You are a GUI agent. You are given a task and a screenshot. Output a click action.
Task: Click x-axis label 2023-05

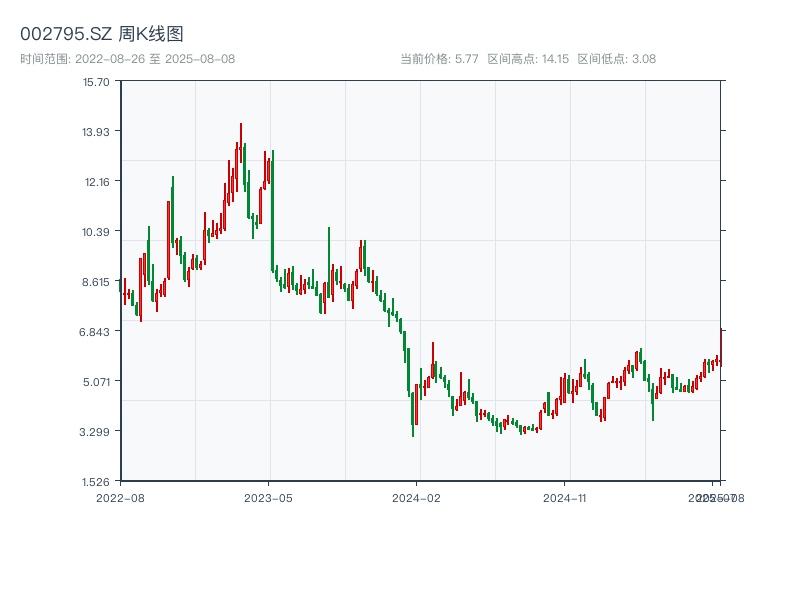pyautogui.click(x=268, y=498)
